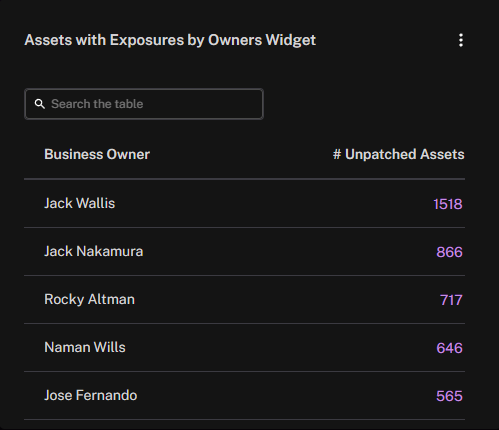Viewport: 499px width, 430px height.
Task: Select the Jack Wallis owner name
Action: 80,203
